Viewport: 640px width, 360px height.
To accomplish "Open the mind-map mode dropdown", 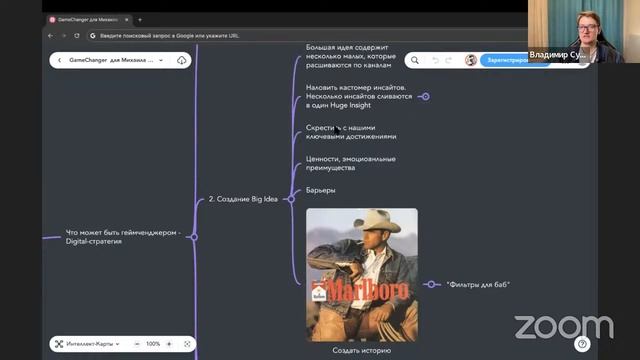I will 93,344.
